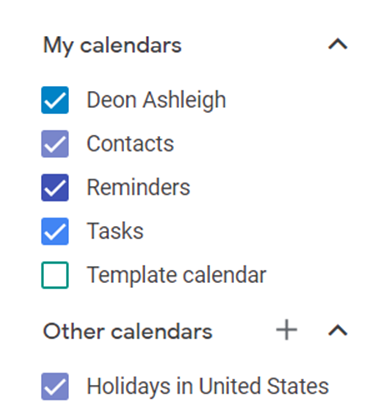This screenshot has width=376, height=409.
Task: Collapse the Other calendars section chevron
Action: [x=338, y=330]
